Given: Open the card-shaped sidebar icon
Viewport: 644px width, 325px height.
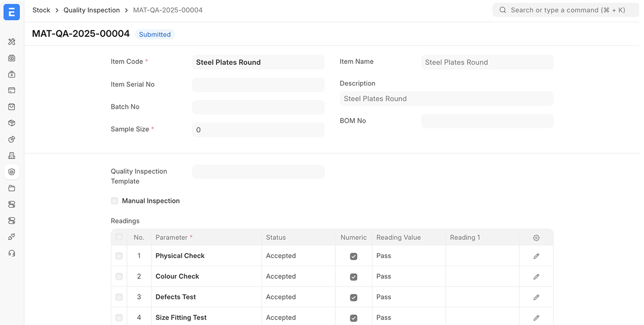Looking at the screenshot, I should [12, 90].
